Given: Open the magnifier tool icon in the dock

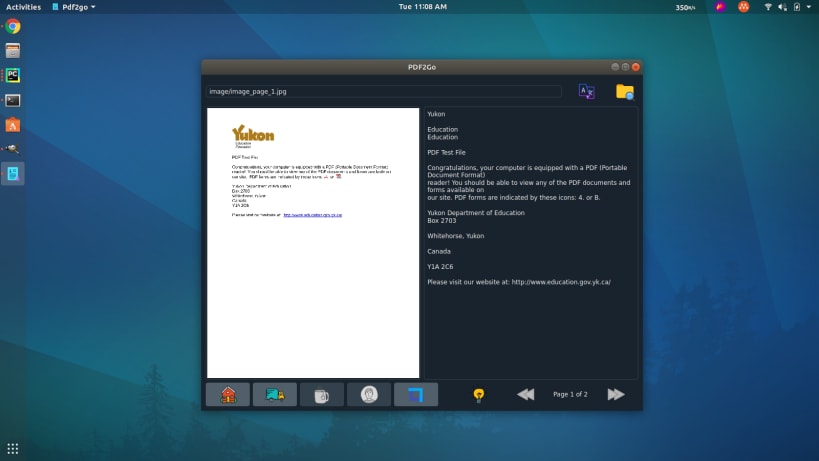Looking at the screenshot, I should coord(13,149).
